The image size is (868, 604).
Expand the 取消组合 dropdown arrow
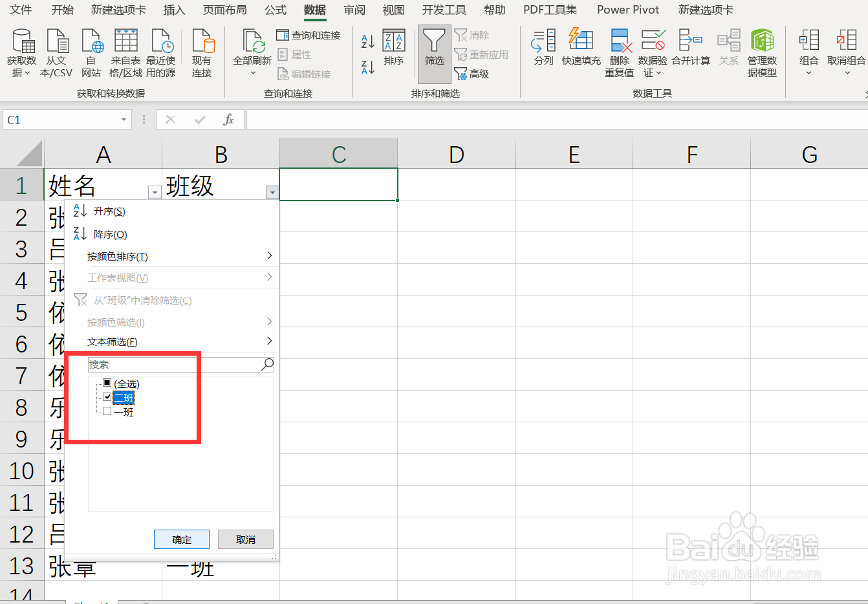point(847,73)
